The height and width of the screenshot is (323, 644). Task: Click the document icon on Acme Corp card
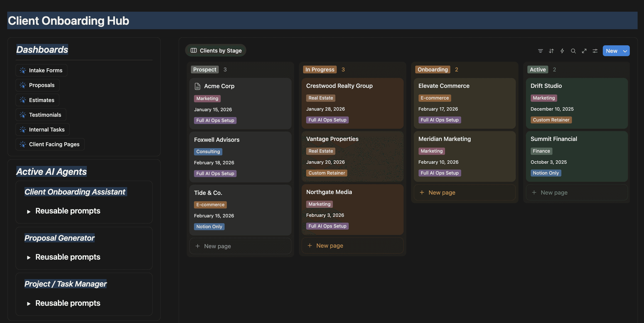(x=198, y=86)
